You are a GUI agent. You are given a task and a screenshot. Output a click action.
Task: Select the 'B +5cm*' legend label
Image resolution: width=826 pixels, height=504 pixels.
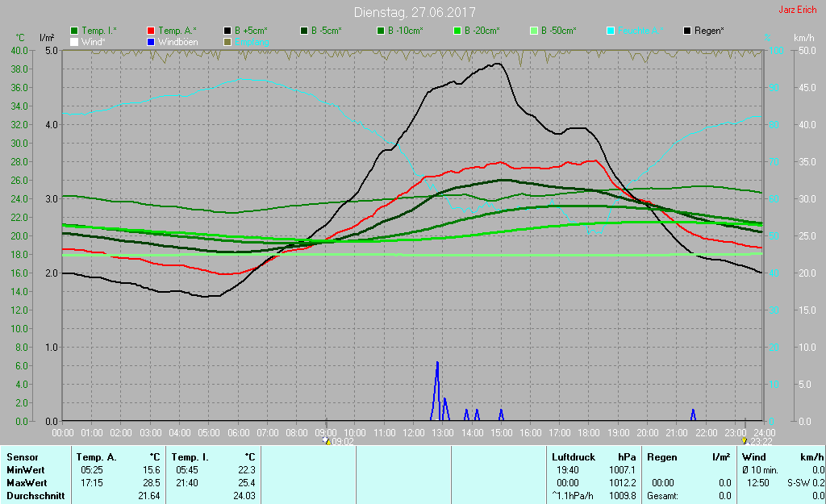(252, 31)
